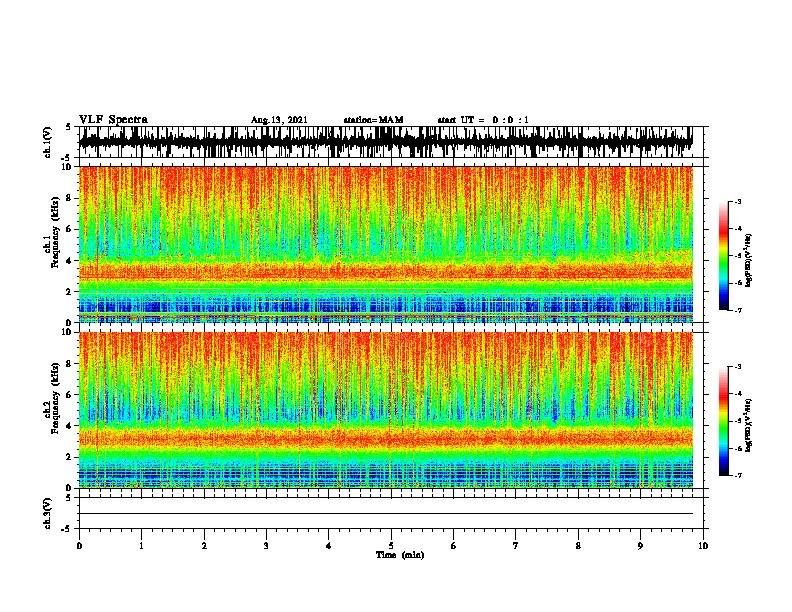This screenshot has width=792, height=612.
Task: Click the "10" kHz tick of ch.2 frequency axis
Action: point(68,332)
